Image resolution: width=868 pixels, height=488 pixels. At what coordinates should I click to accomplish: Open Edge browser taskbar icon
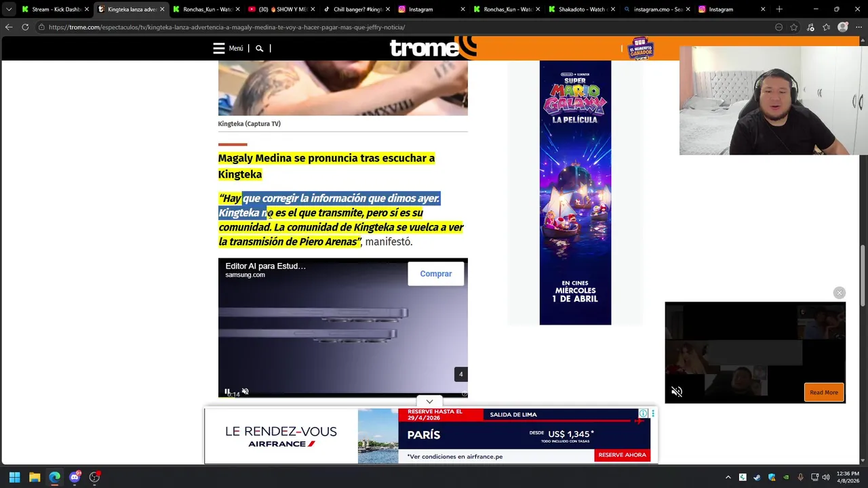click(x=54, y=477)
